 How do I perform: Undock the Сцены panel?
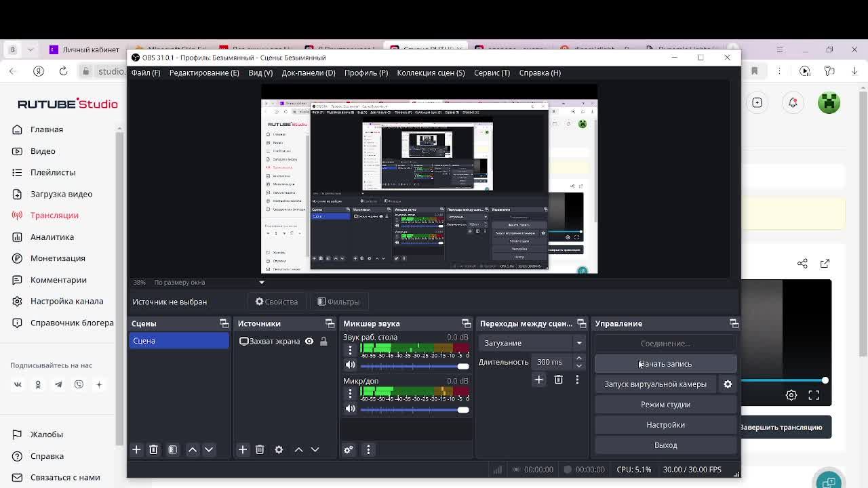pyautogui.click(x=224, y=323)
